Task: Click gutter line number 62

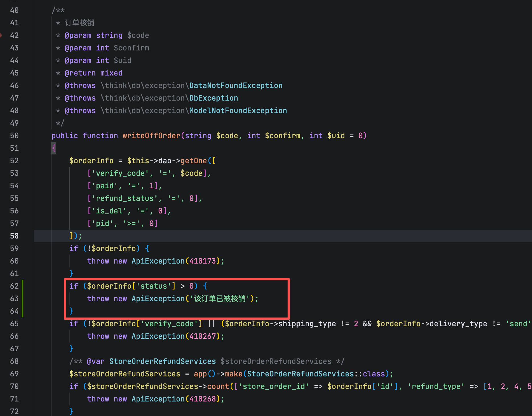Action: click(x=14, y=286)
